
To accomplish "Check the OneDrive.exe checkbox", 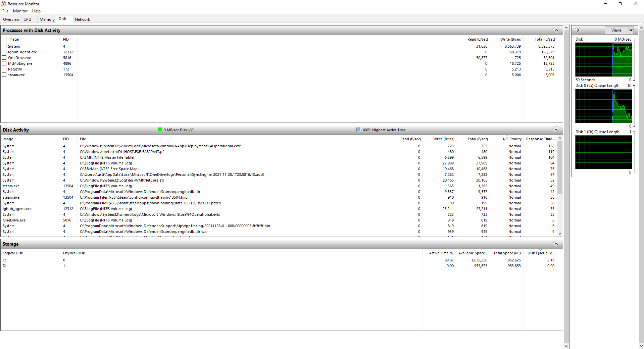I will pos(4,58).
